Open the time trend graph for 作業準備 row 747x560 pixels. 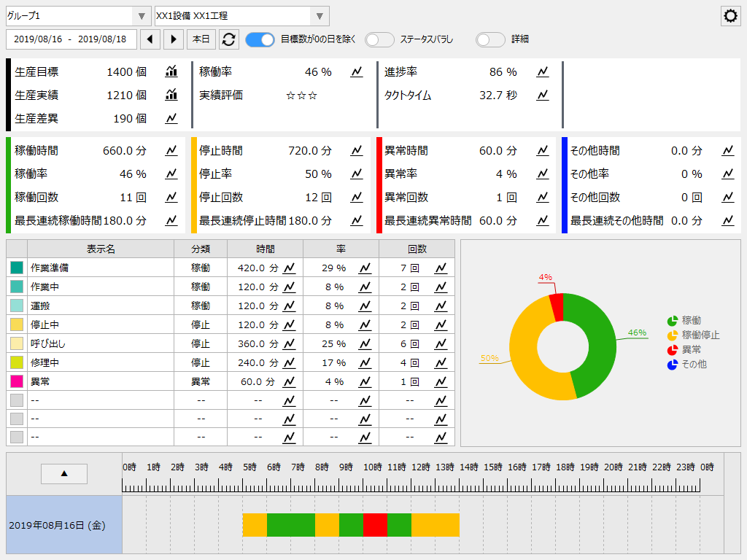tap(290, 268)
